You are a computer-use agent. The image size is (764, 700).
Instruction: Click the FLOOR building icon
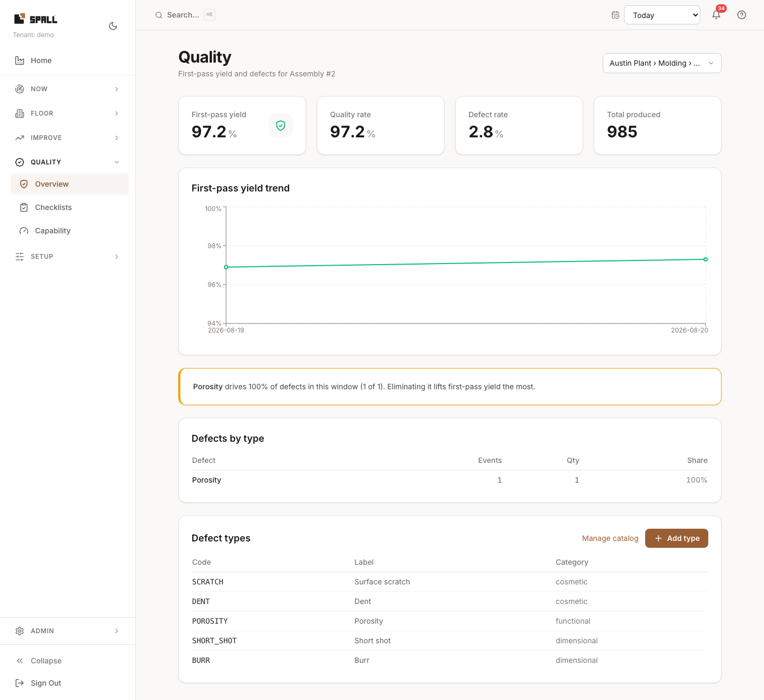point(20,113)
